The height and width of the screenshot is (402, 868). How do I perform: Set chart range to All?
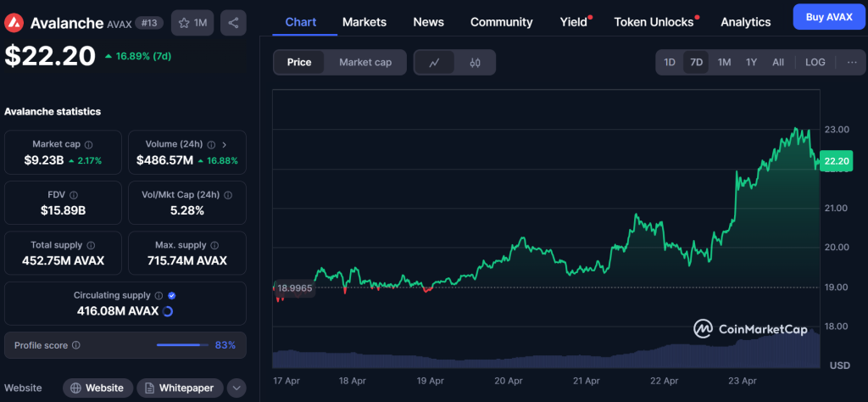tap(778, 62)
